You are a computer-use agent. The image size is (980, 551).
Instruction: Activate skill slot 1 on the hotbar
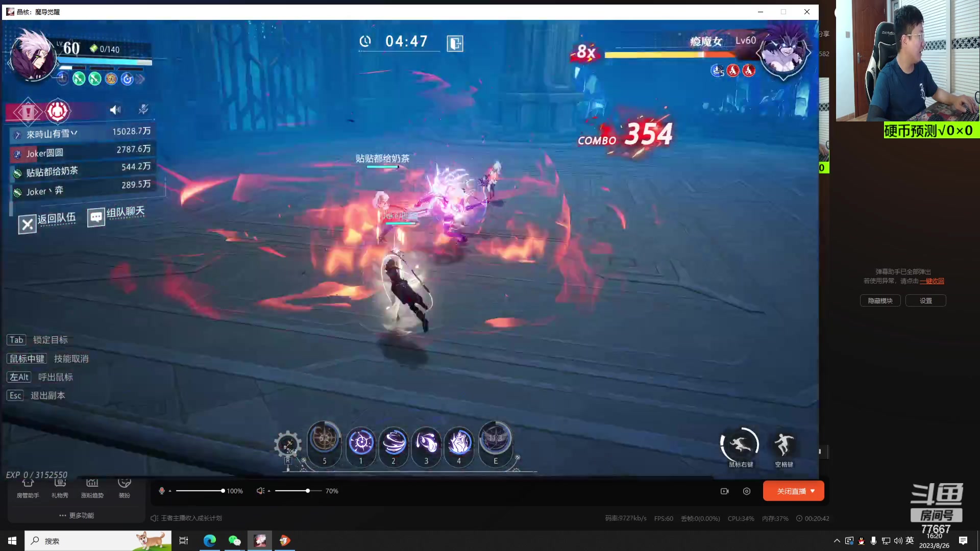tap(361, 442)
